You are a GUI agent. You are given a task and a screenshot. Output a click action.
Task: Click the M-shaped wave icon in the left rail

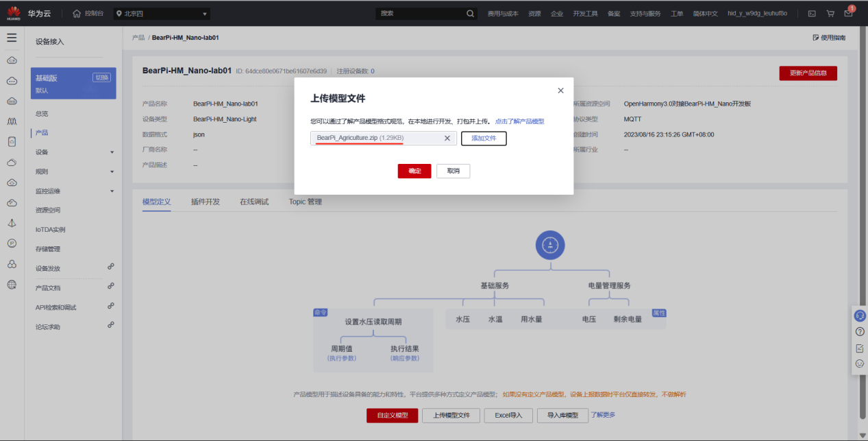[12, 121]
